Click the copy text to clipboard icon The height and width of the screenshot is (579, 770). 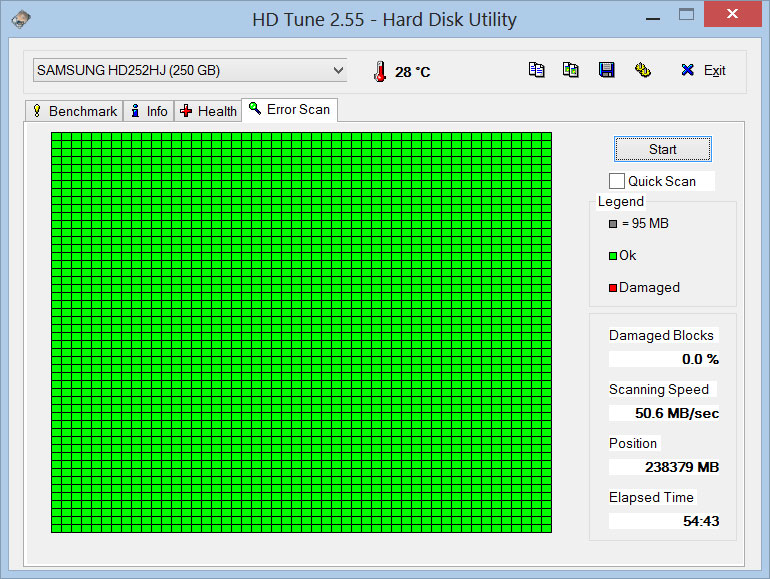coord(537,70)
